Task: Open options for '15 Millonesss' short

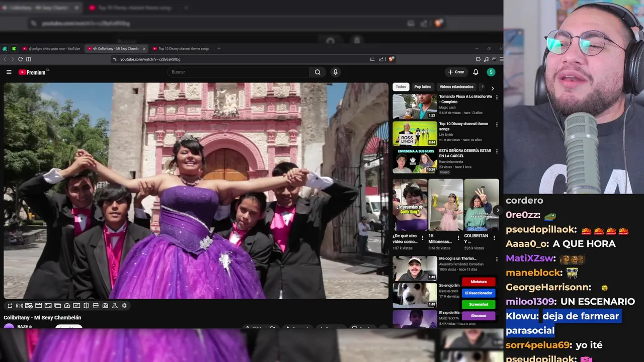Action: [x=459, y=238]
